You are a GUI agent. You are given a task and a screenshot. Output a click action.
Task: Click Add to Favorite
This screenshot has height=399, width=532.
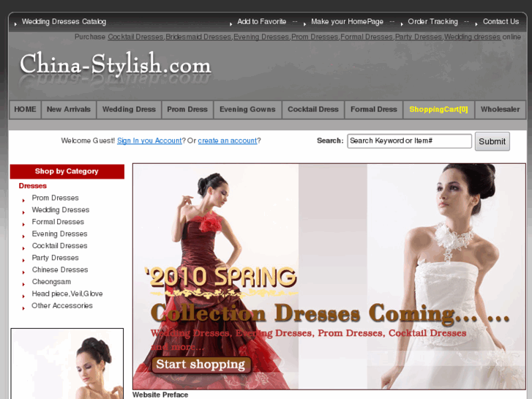tap(261, 22)
